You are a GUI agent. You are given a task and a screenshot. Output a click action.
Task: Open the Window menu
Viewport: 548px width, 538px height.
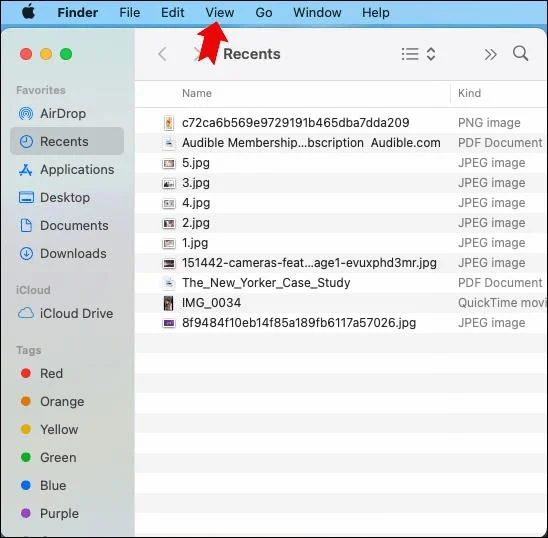(317, 13)
